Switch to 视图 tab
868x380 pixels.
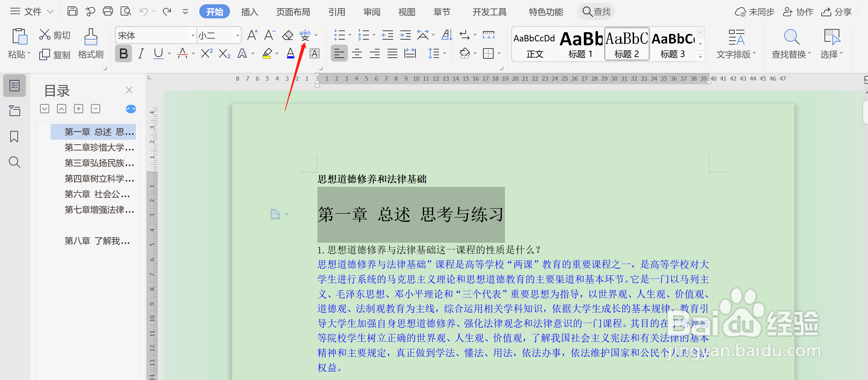[407, 12]
